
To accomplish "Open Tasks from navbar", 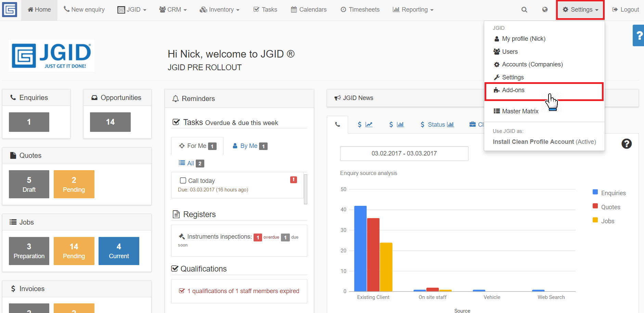I will tap(265, 10).
